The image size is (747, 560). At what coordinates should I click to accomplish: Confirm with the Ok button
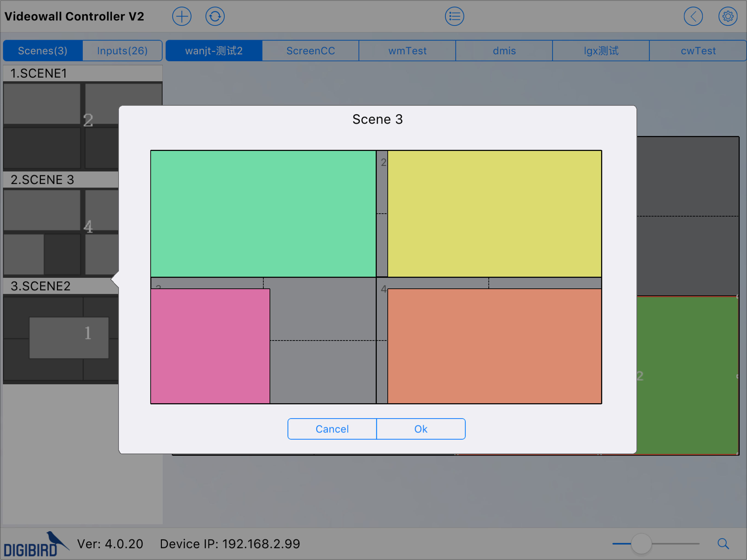pyautogui.click(x=421, y=428)
